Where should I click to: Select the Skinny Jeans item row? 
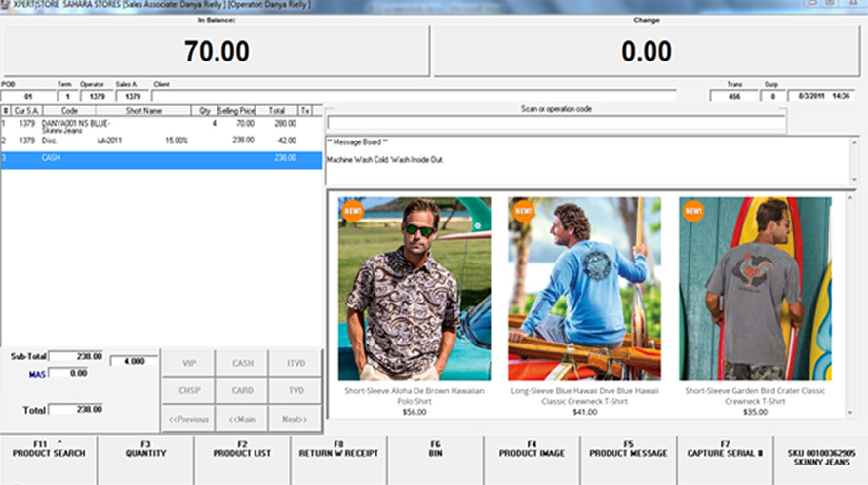(161, 126)
